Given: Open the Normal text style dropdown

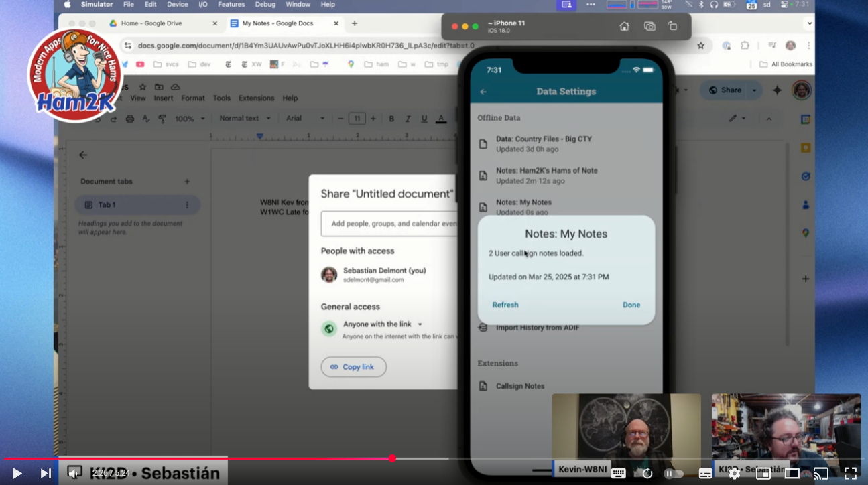Looking at the screenshot, I should click(245, 119).
